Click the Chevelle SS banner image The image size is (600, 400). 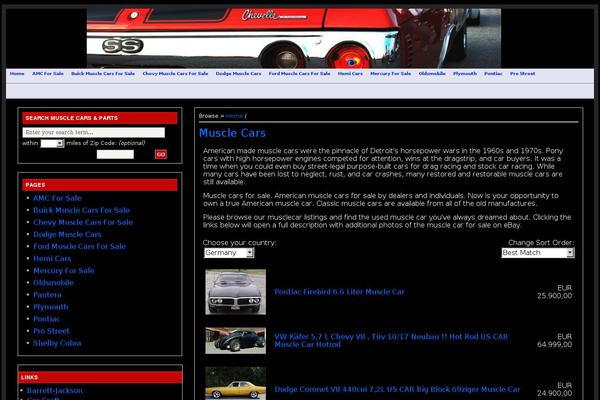[294, 38]
